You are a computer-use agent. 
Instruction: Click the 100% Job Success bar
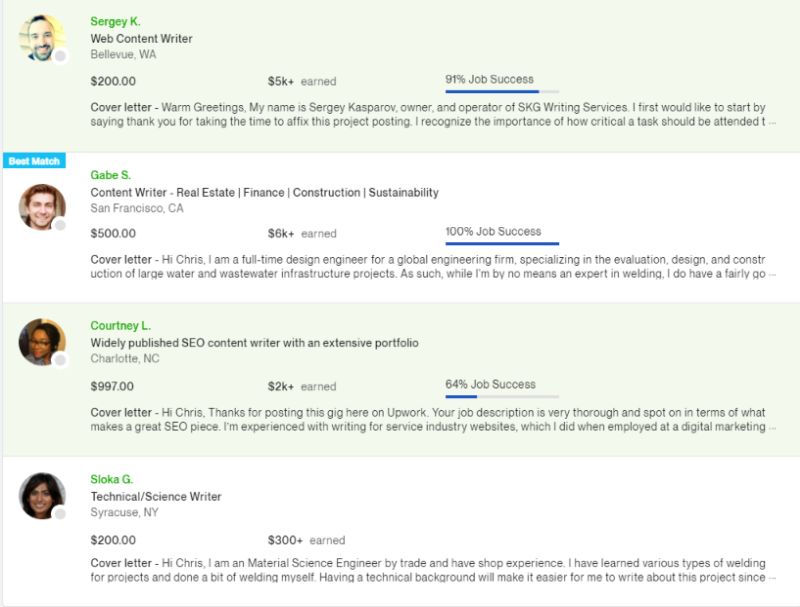[501, 243]
